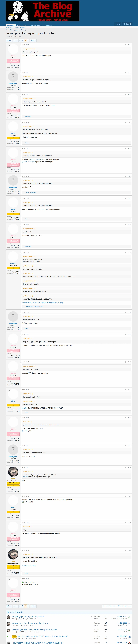138x644 pixels.
Task: Click Watt's avatar on post #157
Action: pos(13,500)
